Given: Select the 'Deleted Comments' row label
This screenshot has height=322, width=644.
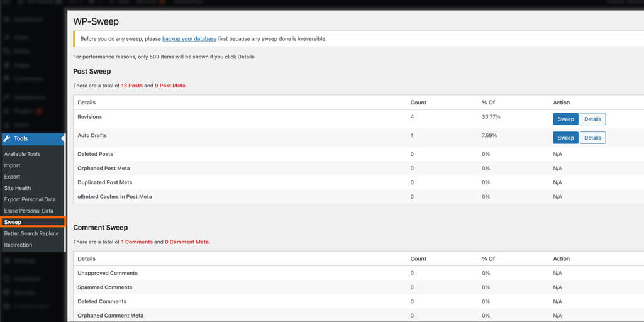Looking at the screenshot, I should tap(102, 301).
